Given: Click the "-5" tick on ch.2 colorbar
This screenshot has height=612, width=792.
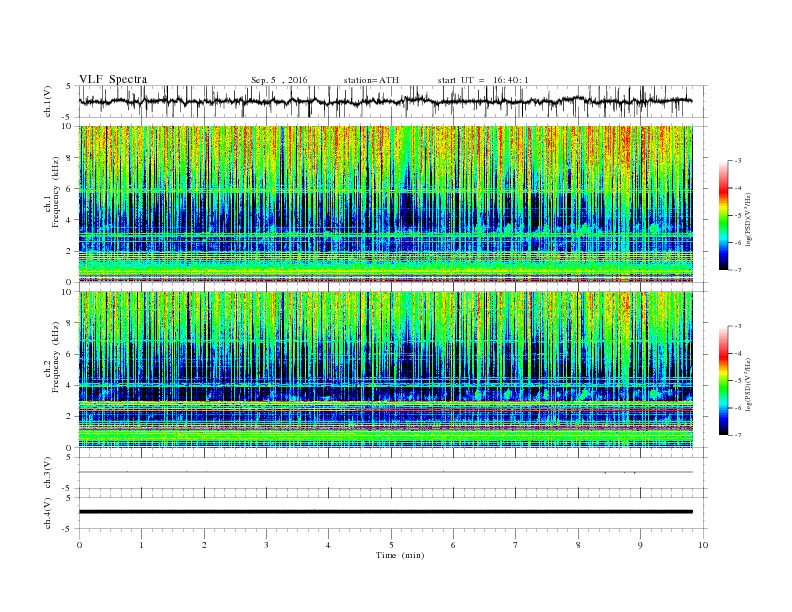Looking at the screenshot, I should [x=737, y=381].
